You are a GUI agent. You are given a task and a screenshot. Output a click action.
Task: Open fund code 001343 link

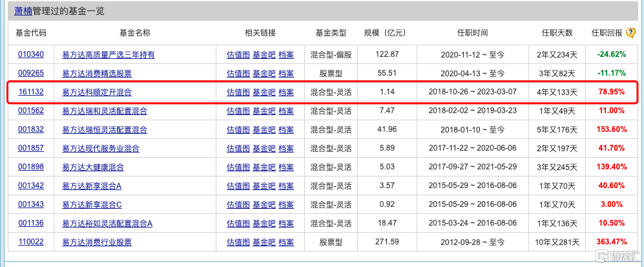tap(31, 204)
